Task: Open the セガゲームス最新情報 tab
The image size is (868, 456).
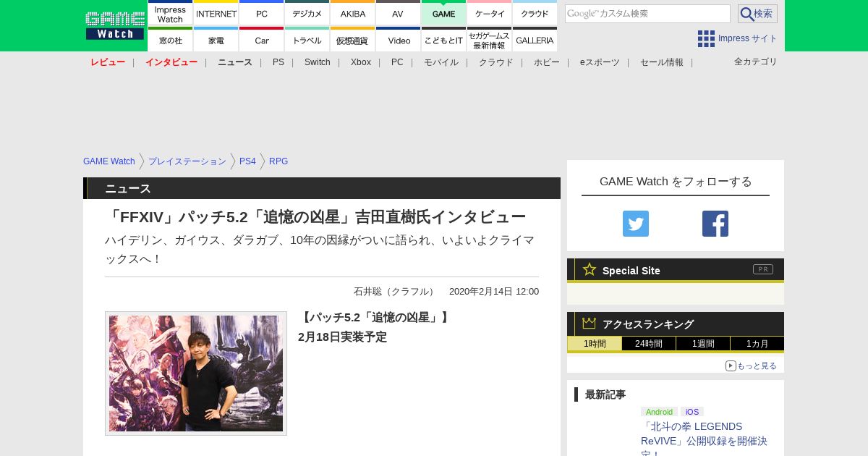Action: [x=490, y=39]
